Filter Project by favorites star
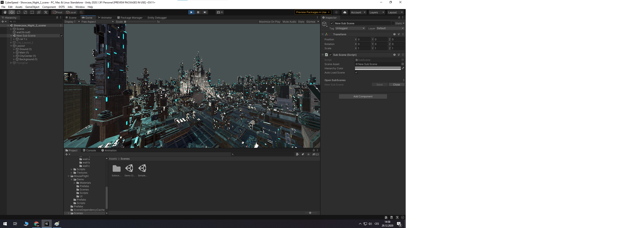 click(x=308, y=154)
